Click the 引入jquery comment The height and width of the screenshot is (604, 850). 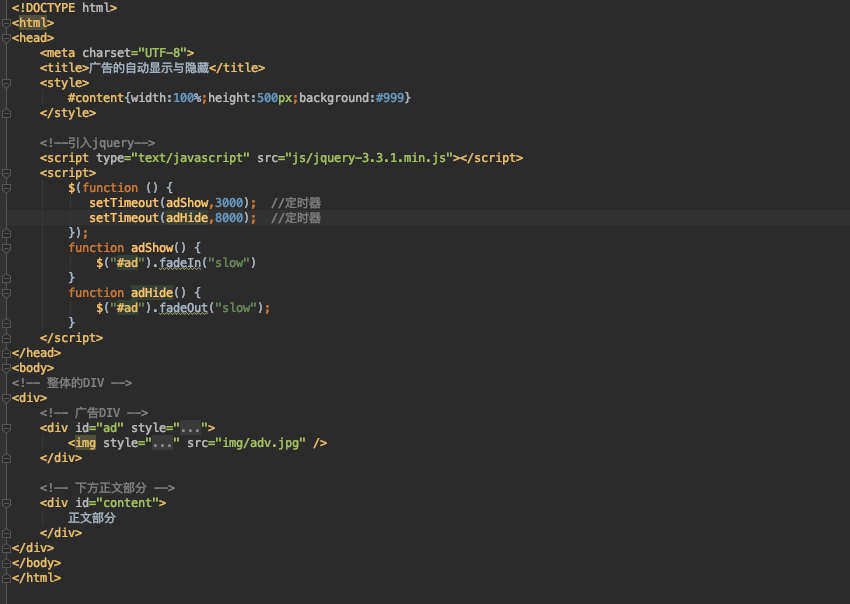click(x=98, y=143)
